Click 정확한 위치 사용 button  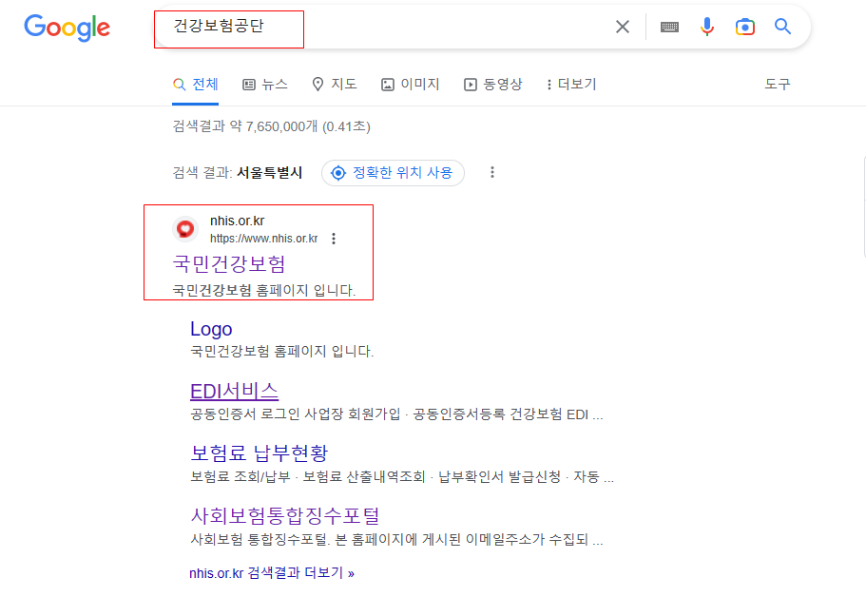point(393,173)
